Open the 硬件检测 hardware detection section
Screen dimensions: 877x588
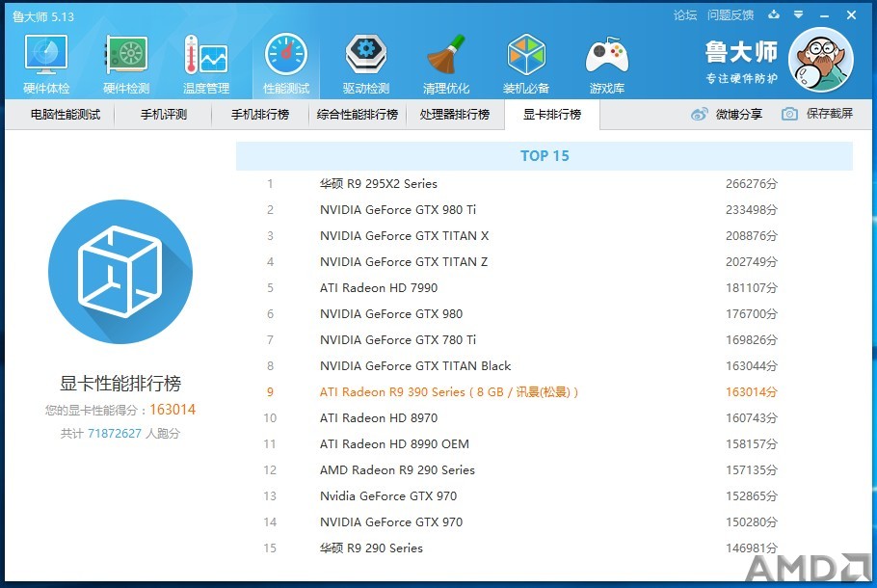tap(126, 65)
